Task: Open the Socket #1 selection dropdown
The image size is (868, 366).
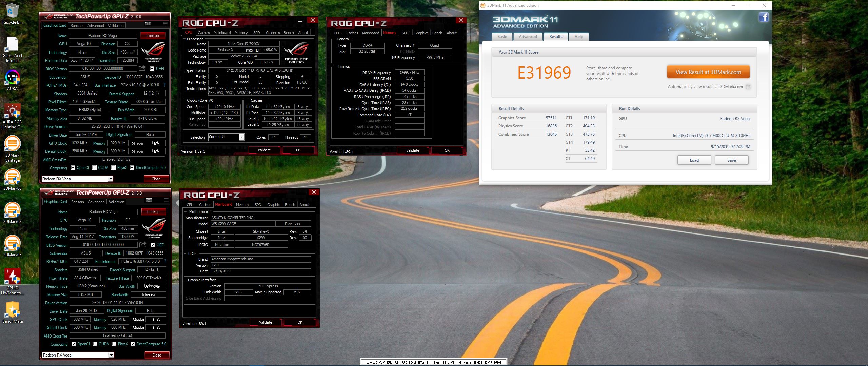Action: (242, 137)
